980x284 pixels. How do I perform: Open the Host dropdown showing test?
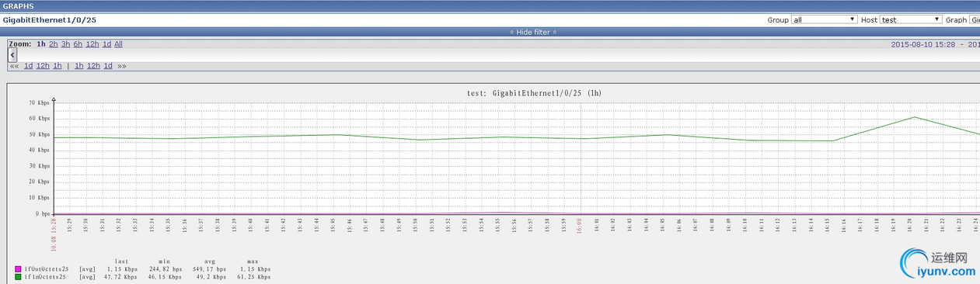coord(911,19)
